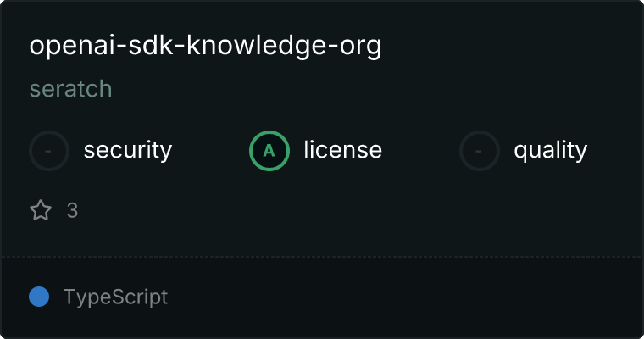The height and width of the screenshot is (339, 644).
Task: Click the blue TypeScript language dot
Action: (39, 297)
